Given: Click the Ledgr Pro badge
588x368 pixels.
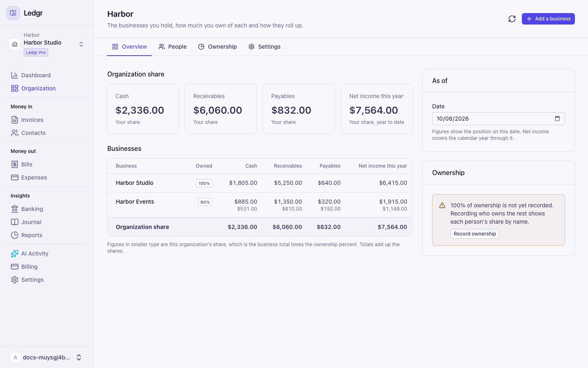Looking at the screenshot, I should tap(36, 52).
